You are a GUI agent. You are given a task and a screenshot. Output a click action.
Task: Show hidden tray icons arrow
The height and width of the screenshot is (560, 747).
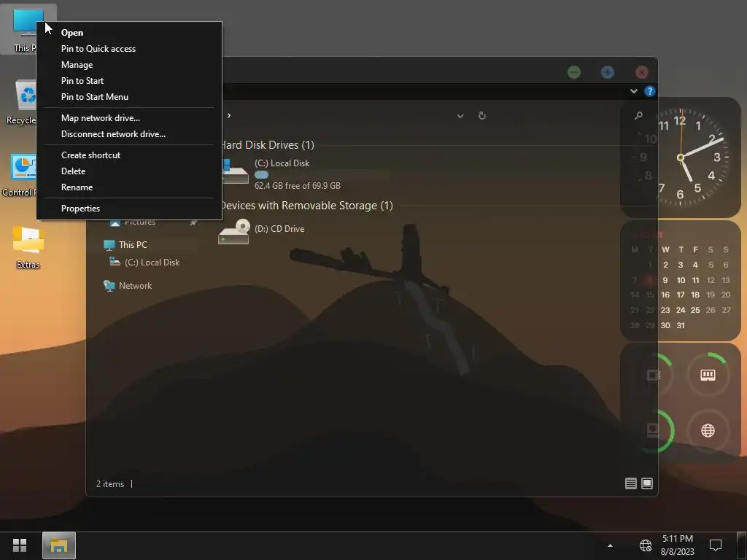click(x=610, y=545)
